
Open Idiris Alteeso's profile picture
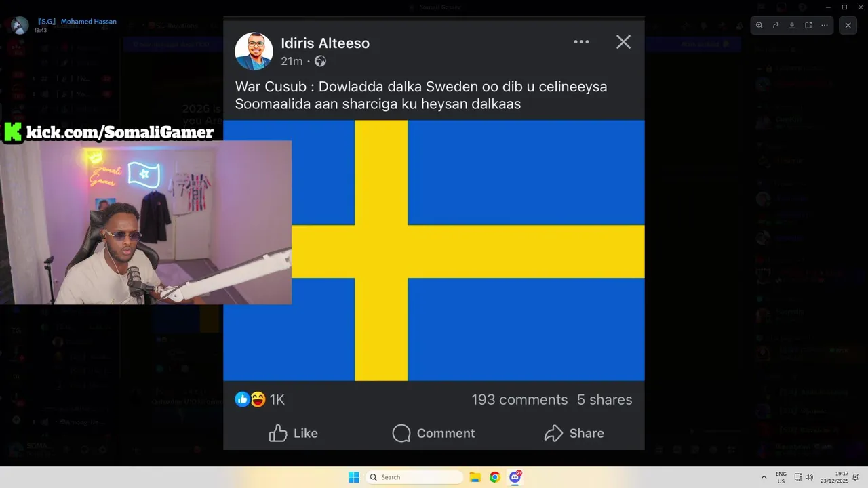click(254, 51)
